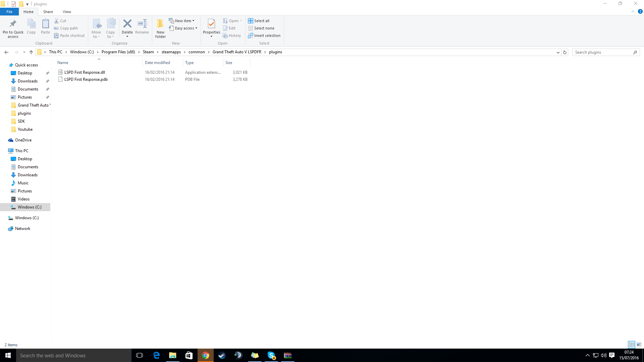Collapse the ribbon with chevron

click(x=633, y=11)
